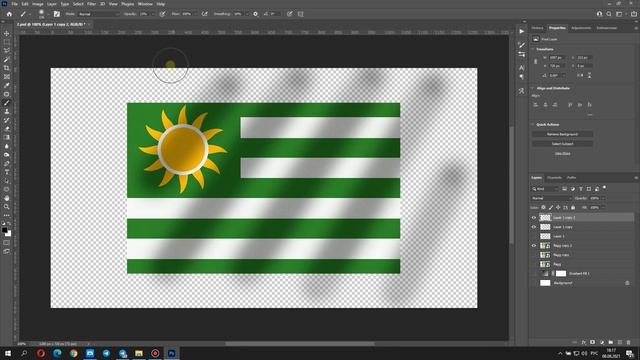Select the Lasso tool
The image size is (640, 360).
[7, 51]
